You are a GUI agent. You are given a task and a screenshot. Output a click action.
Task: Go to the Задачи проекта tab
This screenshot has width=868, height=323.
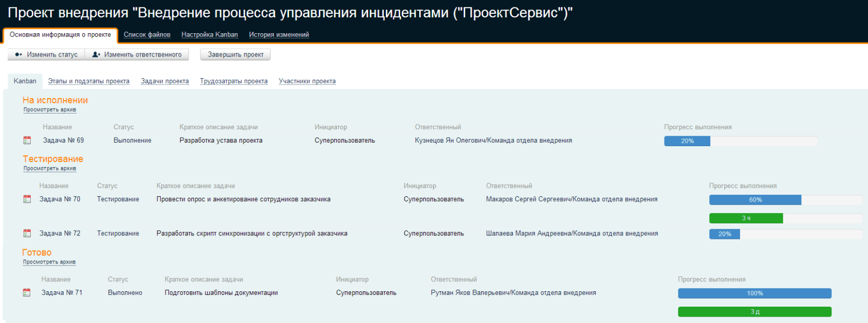coord(165,81)
